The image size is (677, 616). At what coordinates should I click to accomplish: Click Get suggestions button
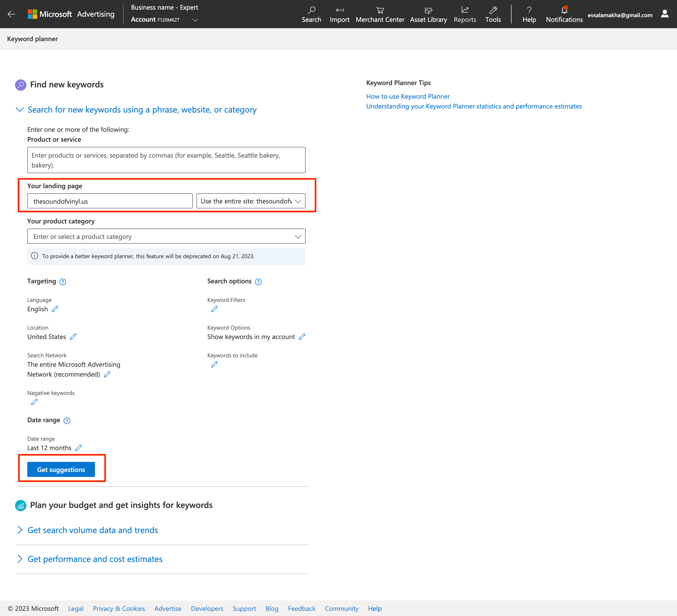(x=61, y=470)
